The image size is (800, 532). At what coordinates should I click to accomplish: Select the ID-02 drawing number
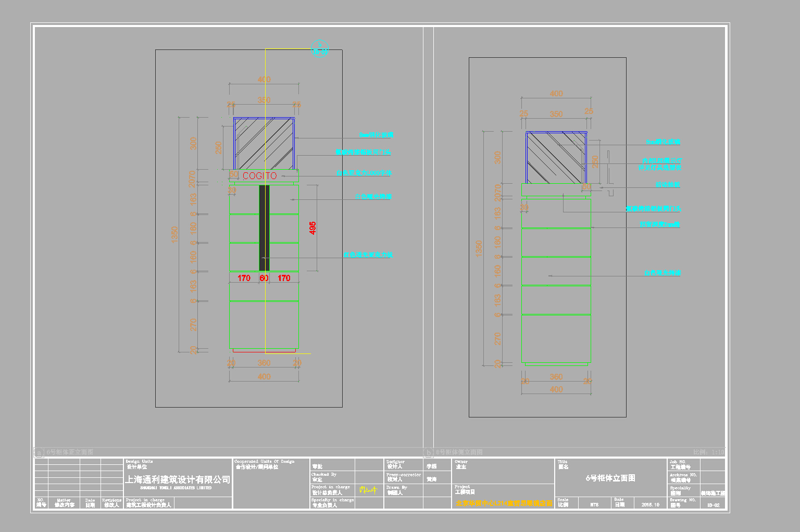point(714,505)
